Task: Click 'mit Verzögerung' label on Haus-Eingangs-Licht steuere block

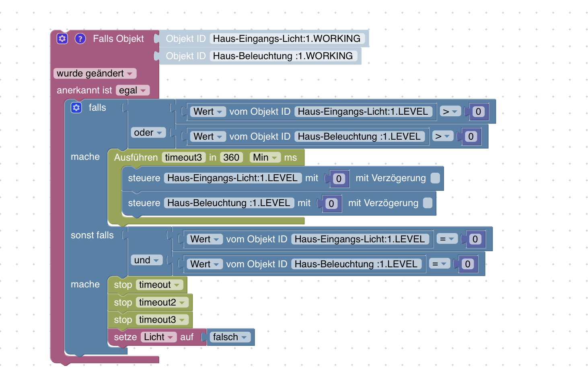Action: 391,178
